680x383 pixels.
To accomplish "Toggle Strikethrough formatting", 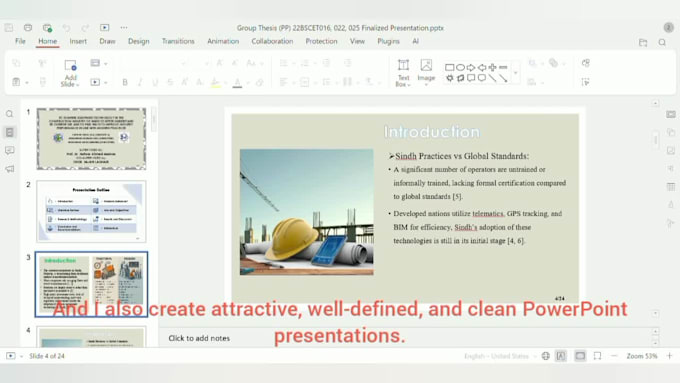I will [x=170, y=82].
